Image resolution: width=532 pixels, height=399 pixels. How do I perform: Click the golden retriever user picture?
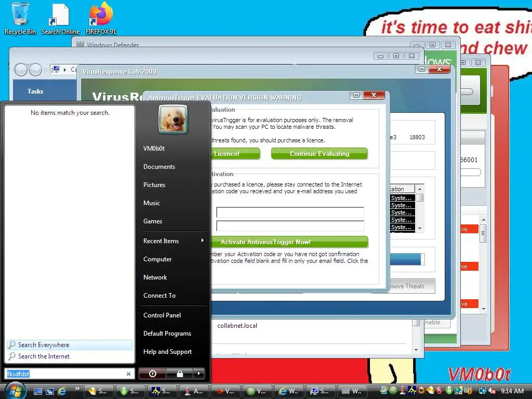click(x=173, y=119)
